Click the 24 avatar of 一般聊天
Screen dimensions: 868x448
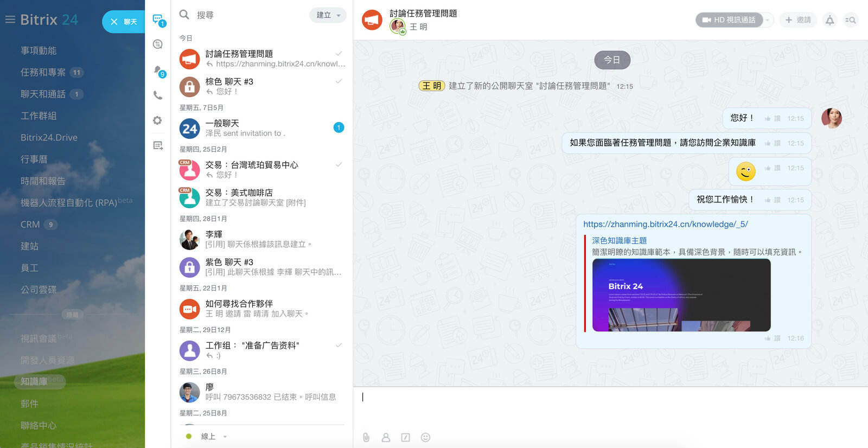tap(189, 129)
